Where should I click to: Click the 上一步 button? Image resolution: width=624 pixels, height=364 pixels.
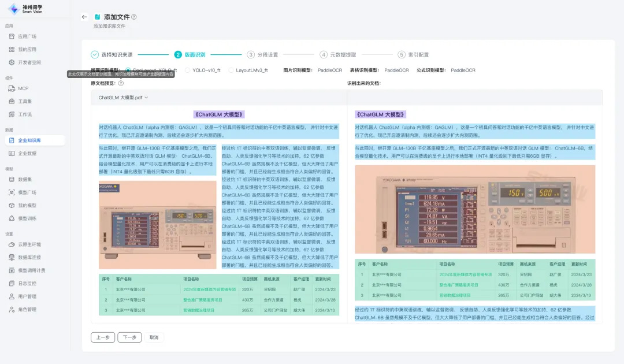[x=103, y=337]
